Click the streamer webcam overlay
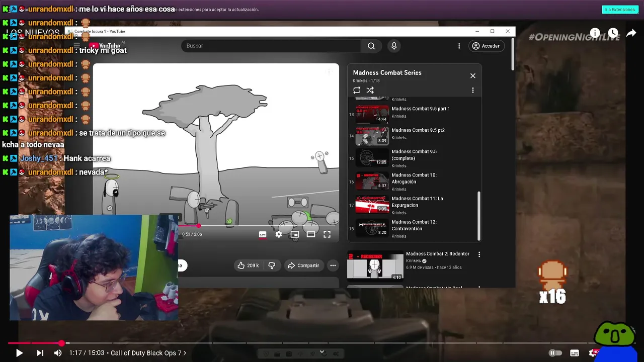 coord(94,267)
